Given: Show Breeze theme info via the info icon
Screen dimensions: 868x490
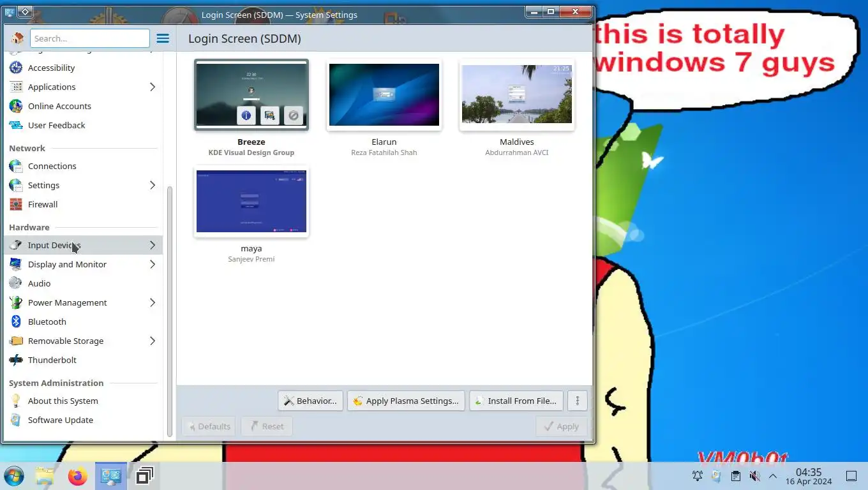Looking at the screenshot, I should coord(246,115).
